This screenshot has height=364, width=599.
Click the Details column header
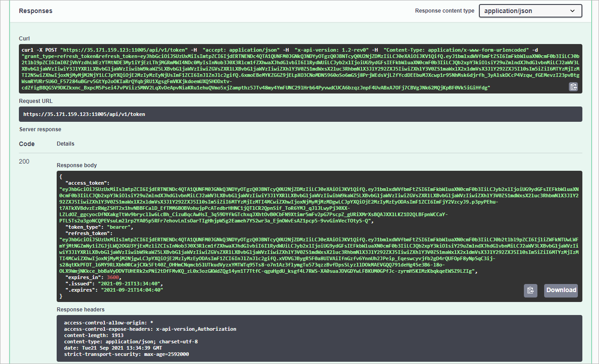click(x=66, y=144)
